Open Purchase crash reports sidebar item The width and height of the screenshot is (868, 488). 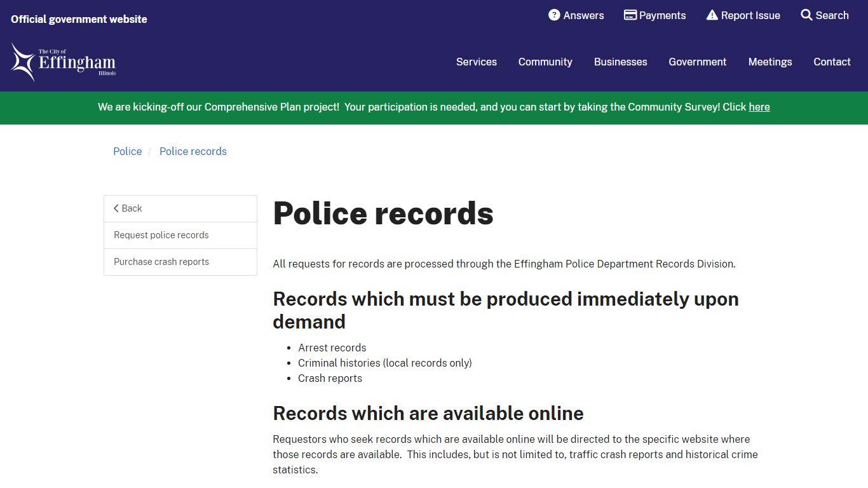(x=180, y=262)
